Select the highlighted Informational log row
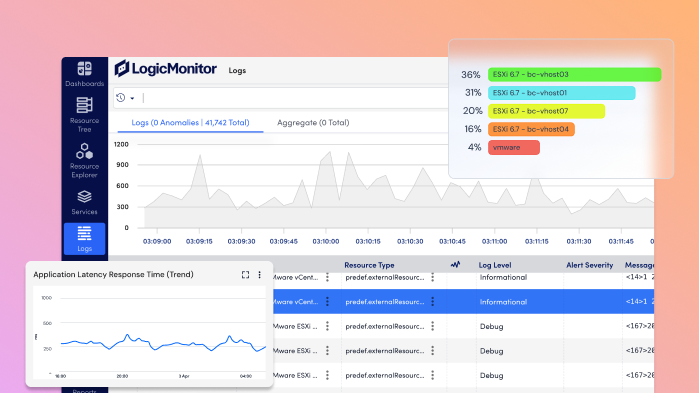The image size is (699, 393). (462, 302)
